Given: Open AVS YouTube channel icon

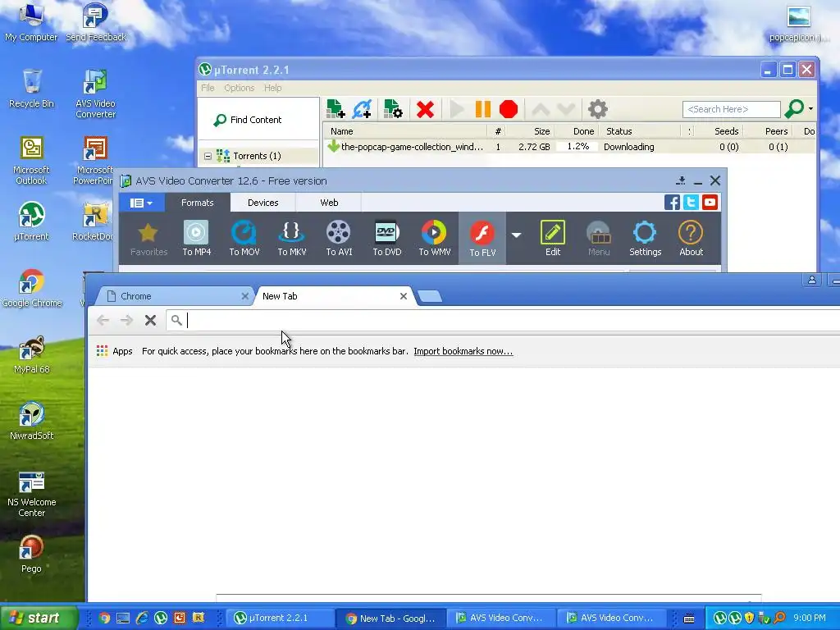Looking at the screenshot, I should point(710,203).
